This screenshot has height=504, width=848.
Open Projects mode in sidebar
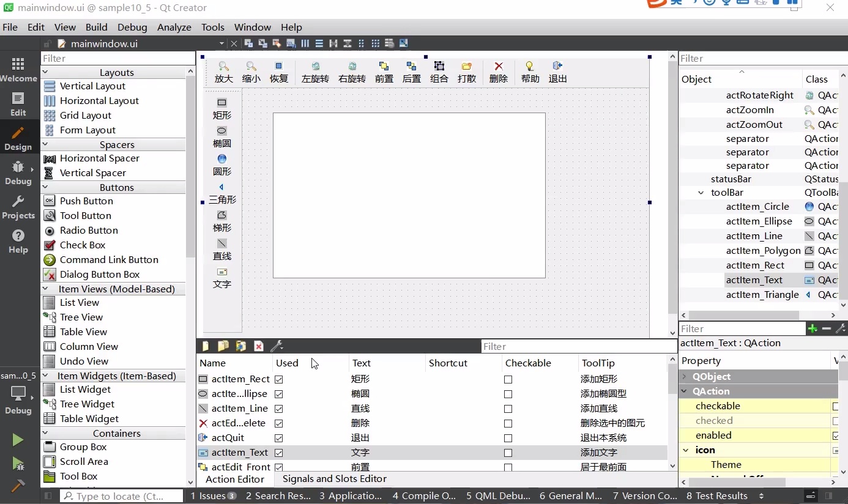click(18, 207)
